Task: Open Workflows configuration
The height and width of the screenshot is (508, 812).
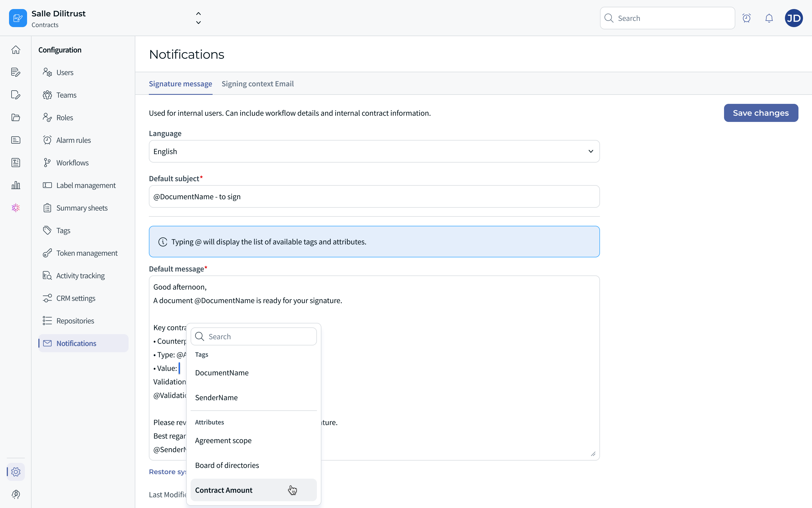Action: coord(83,163)
